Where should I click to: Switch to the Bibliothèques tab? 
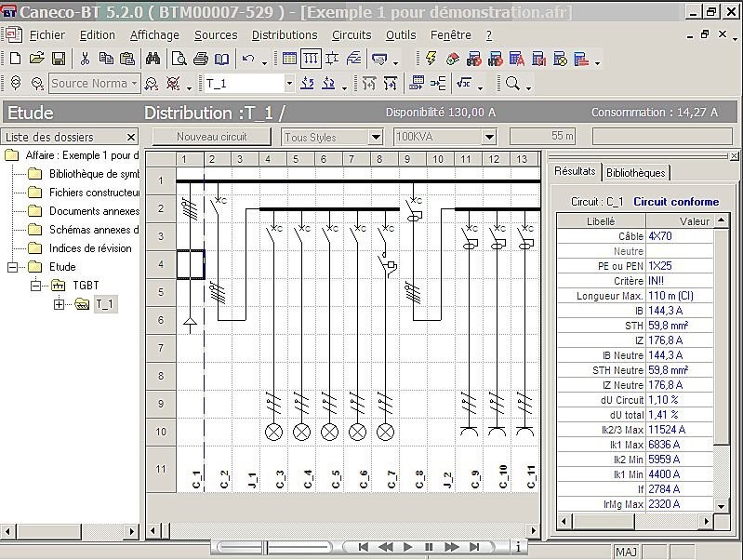pos(635,173)
